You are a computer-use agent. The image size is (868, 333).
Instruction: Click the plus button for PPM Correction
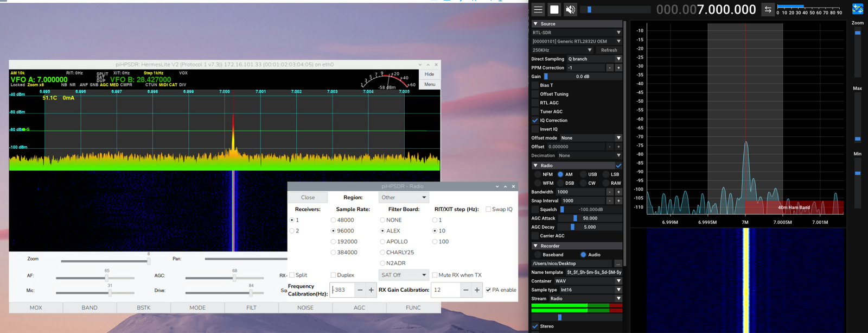[618, 68]
